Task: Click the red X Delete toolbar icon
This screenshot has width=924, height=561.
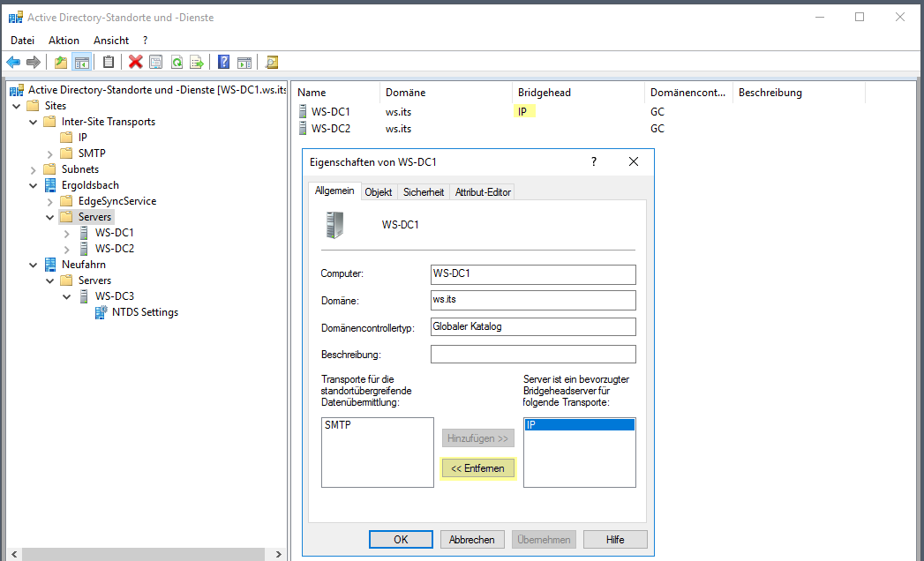Action: 136,62
